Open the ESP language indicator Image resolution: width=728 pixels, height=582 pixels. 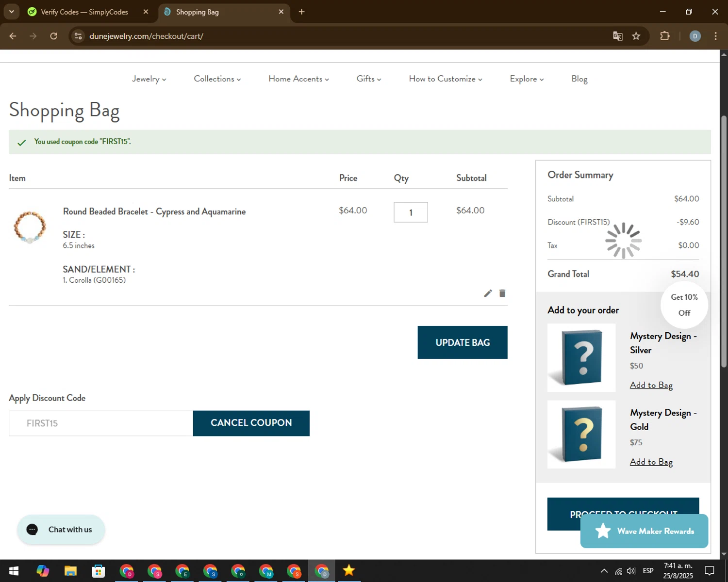(x=648, y=571)
